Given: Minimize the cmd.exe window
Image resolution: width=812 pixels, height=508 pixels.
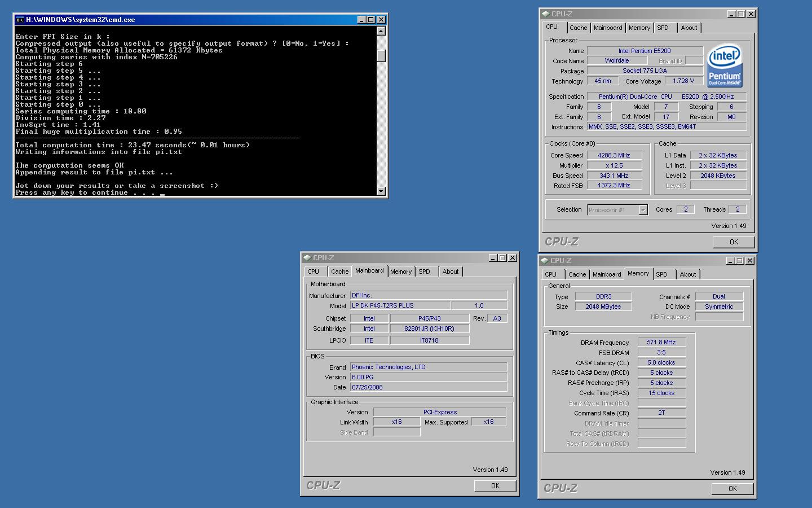Looking at the screenshot, I should (x=361, y=20).
